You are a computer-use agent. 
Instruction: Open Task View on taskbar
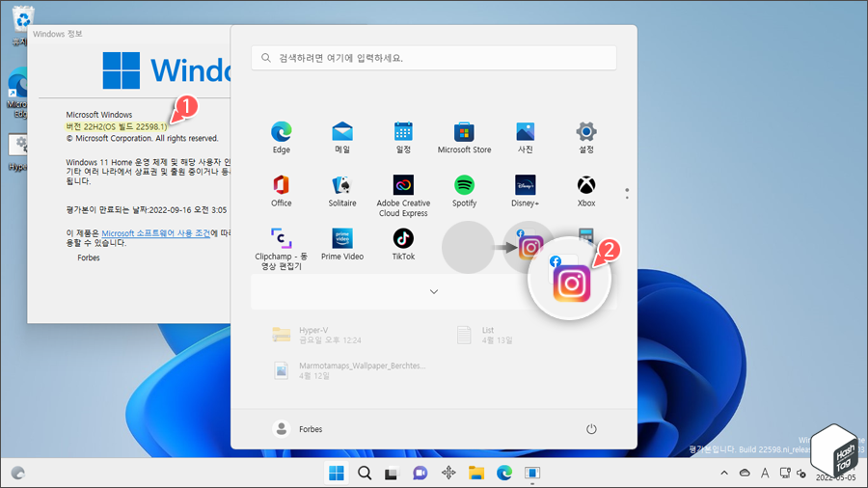[392, 474]
